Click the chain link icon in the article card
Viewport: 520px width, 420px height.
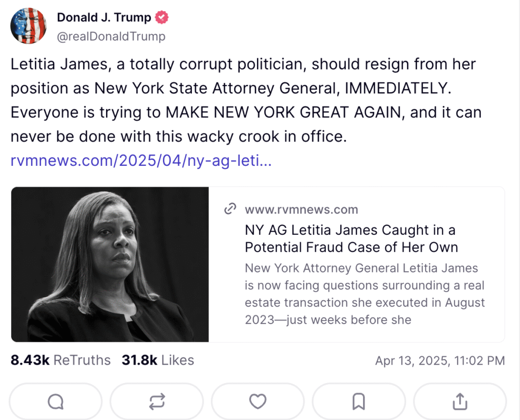(x=231, y=209)
